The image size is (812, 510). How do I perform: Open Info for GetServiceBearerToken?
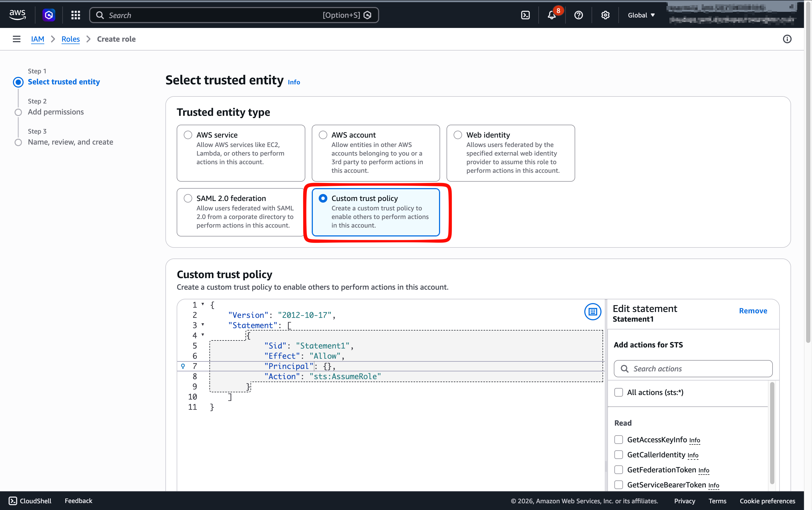pos(713,485)
